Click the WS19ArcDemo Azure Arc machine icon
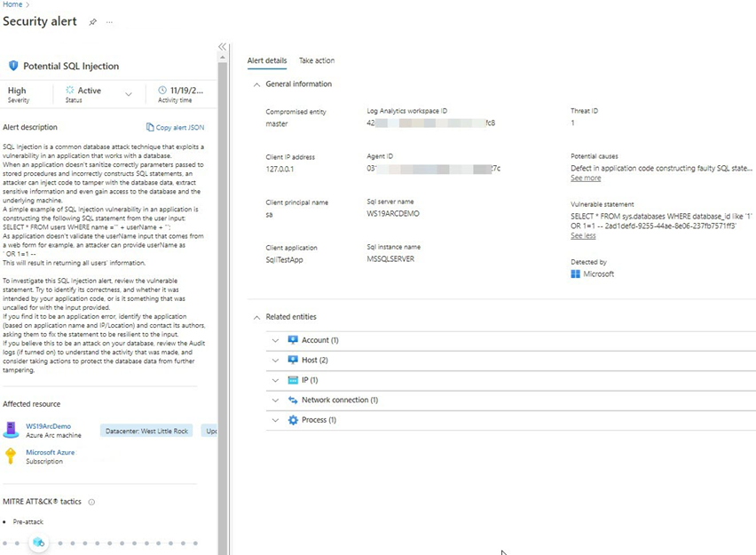This screenshot has height=555, width=756. [x=11, y=430]
